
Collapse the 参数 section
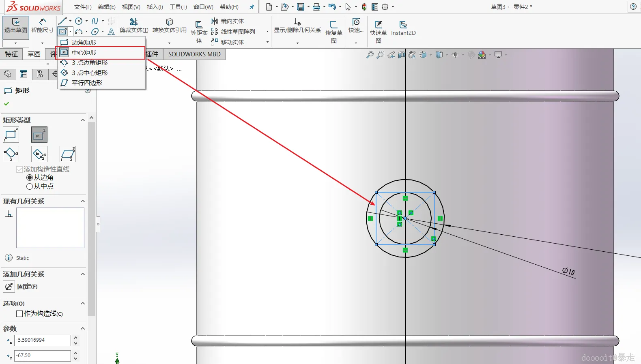83,328
